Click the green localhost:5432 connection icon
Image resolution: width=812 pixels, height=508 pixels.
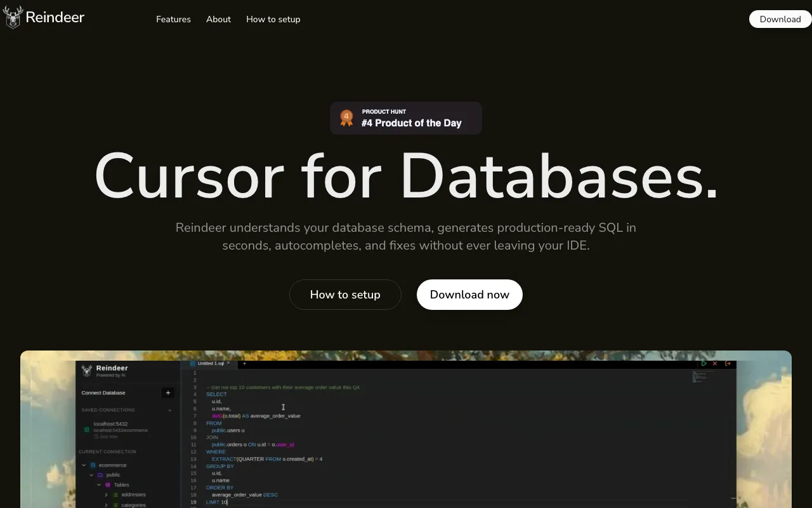[87, 430]
